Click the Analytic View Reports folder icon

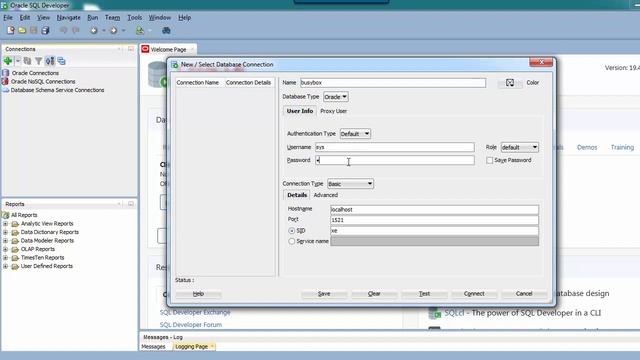point(15,224)
